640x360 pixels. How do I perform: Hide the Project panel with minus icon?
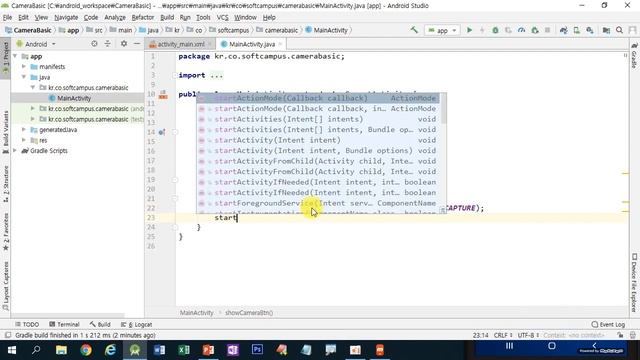[137, 44]
